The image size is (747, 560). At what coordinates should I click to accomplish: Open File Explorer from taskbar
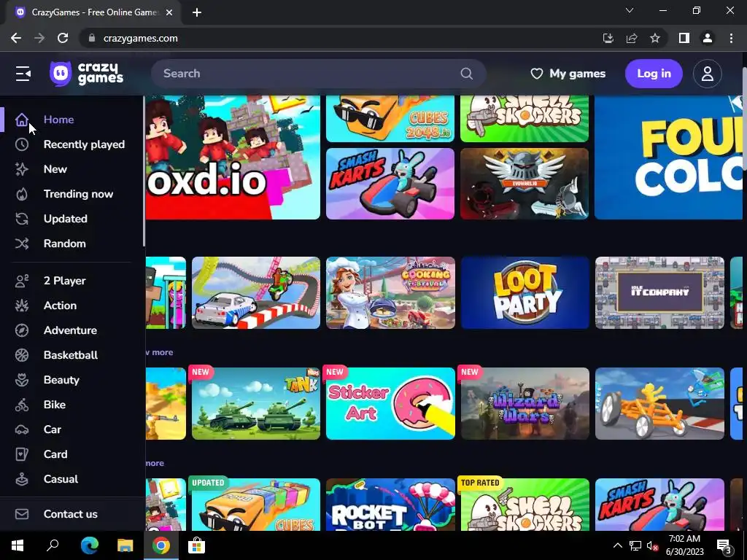(x=125, y=545)
